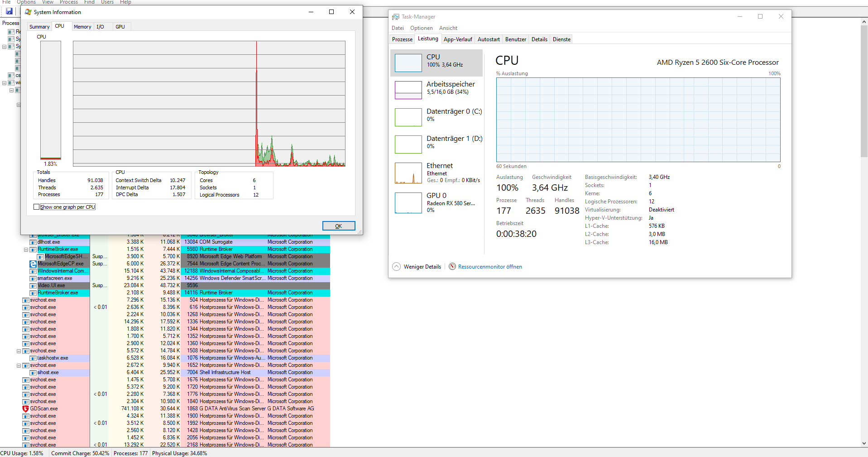
Task: Open the Datei menu in Task-Manager
Action: [398, 28]
